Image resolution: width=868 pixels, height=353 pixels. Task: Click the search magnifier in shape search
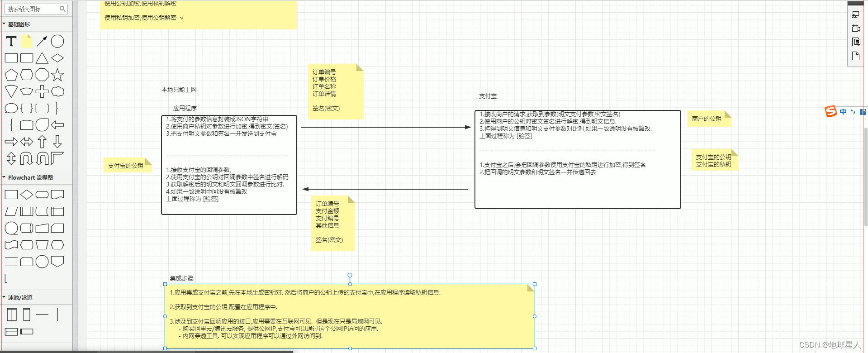coord(62,9)
